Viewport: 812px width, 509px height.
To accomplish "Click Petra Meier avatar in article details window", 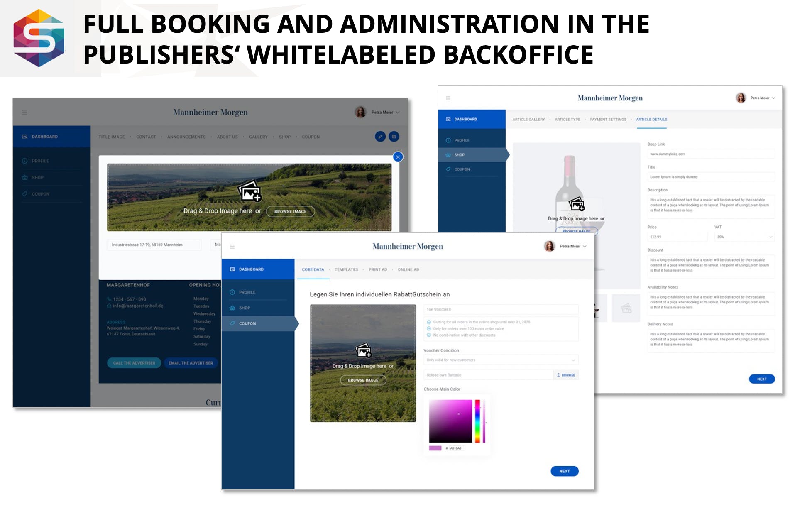I will (x=741, y=98).
